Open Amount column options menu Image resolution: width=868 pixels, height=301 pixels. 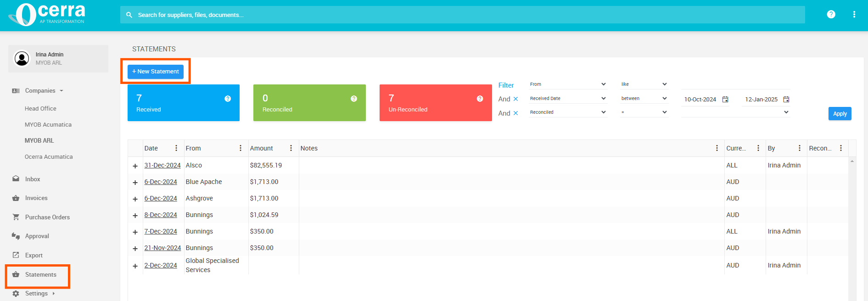[x=291, y=148]
